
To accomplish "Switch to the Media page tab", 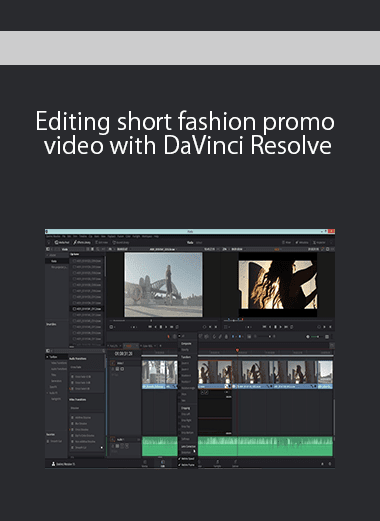I will pos(145,464).
